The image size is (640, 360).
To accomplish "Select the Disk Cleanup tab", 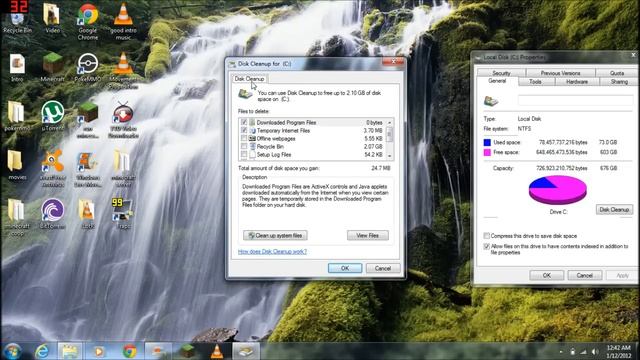I will [x=249, y=79].
